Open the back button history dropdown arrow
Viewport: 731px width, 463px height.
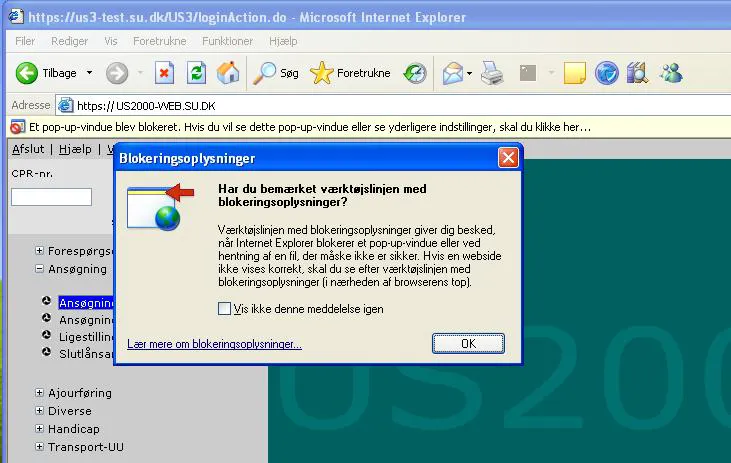90,73
